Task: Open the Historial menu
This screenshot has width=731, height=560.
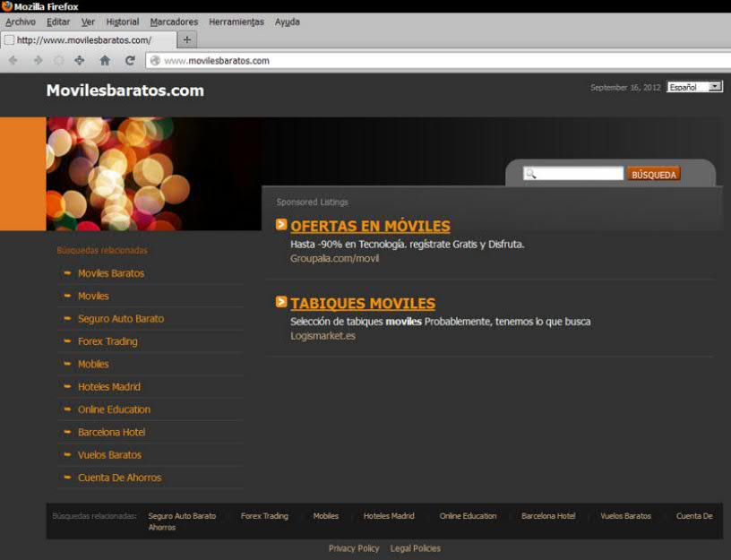Action: click(123, 22)
